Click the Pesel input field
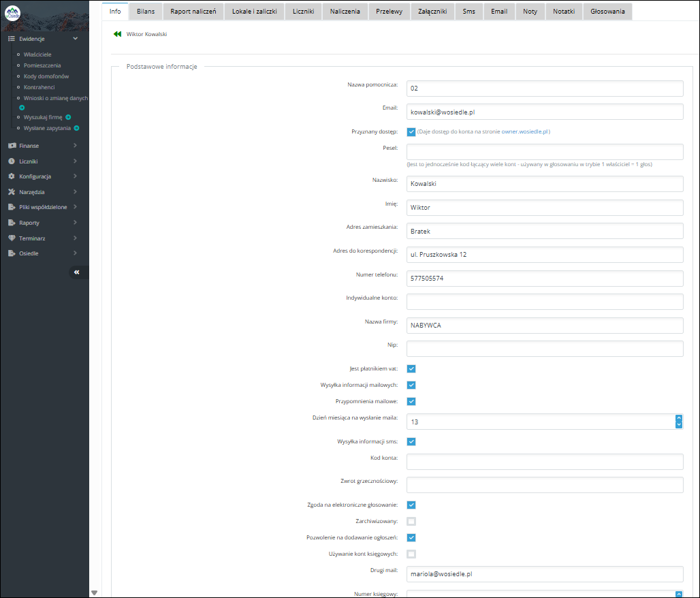 pos(545,152)
